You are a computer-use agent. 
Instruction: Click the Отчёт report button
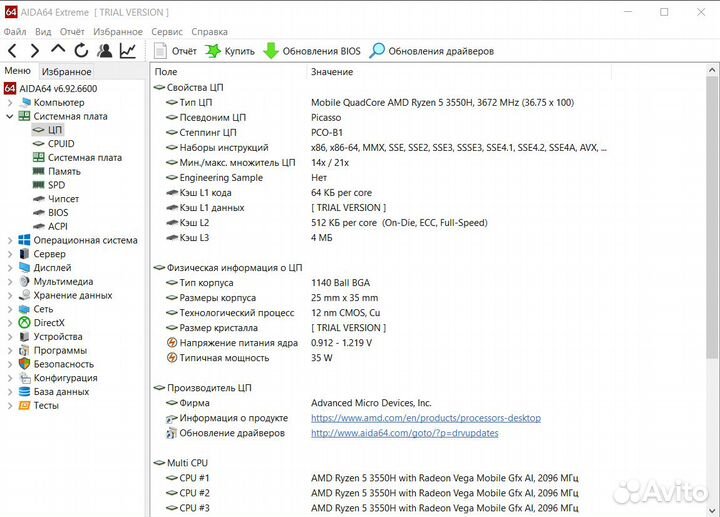coord(175,51)
